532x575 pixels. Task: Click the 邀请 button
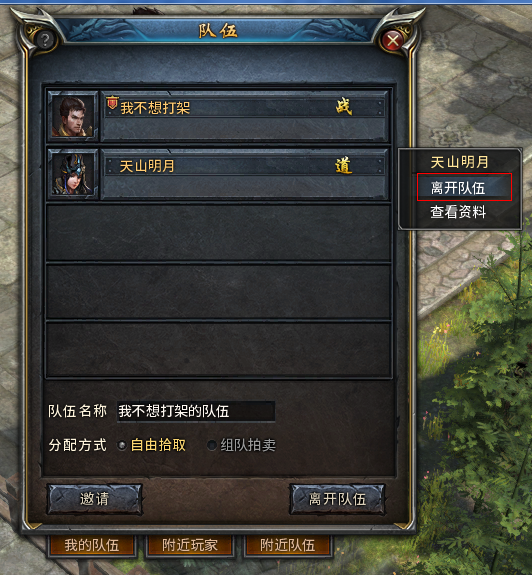tap(95, 499)
